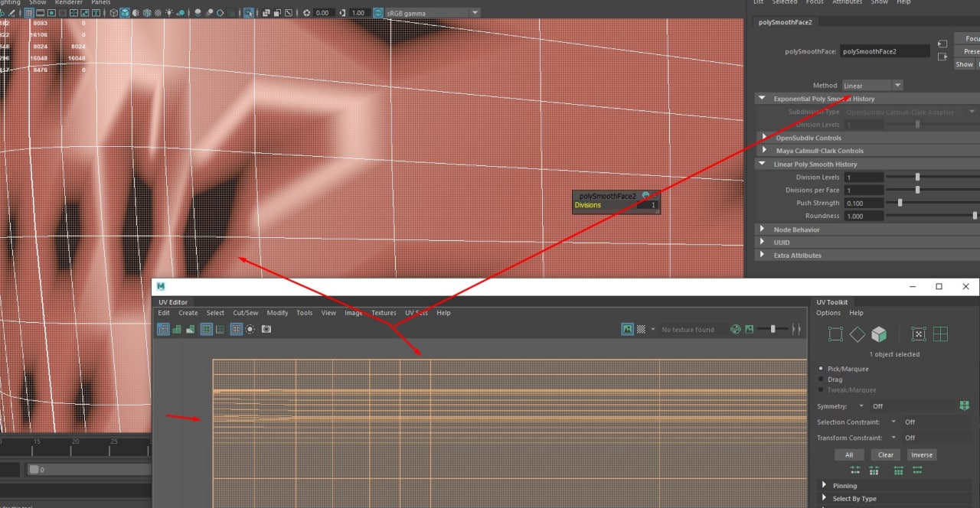980x508 pixels.
Task: Open the UV Editor Create menu
Action: tap(188, 313)
